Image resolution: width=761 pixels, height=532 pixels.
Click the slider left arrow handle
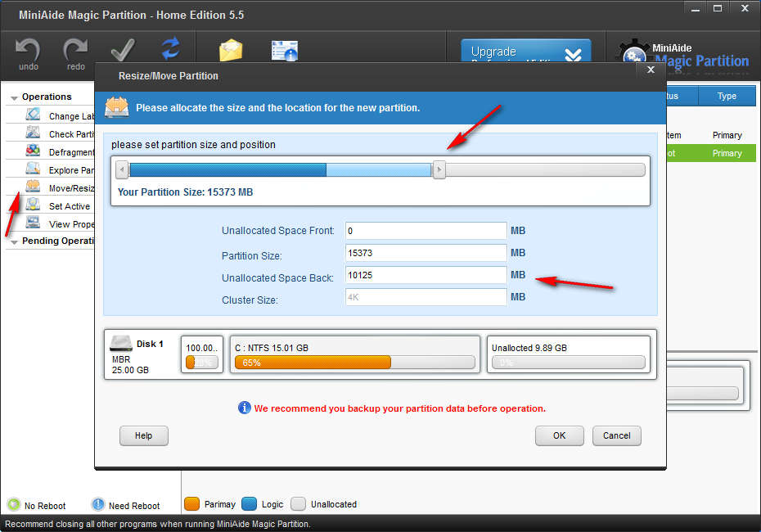click(122, 170)
